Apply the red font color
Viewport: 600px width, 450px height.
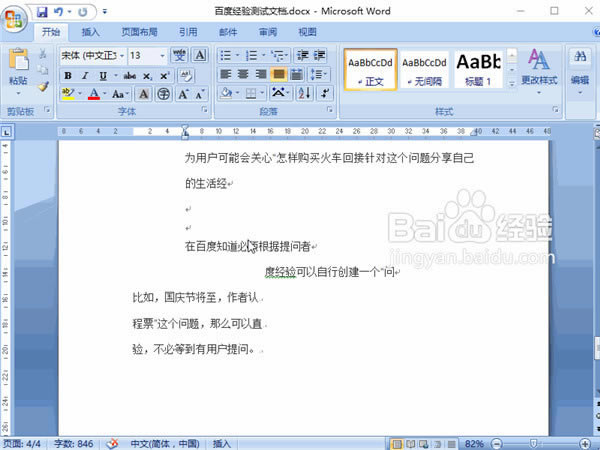coord(94,94)
